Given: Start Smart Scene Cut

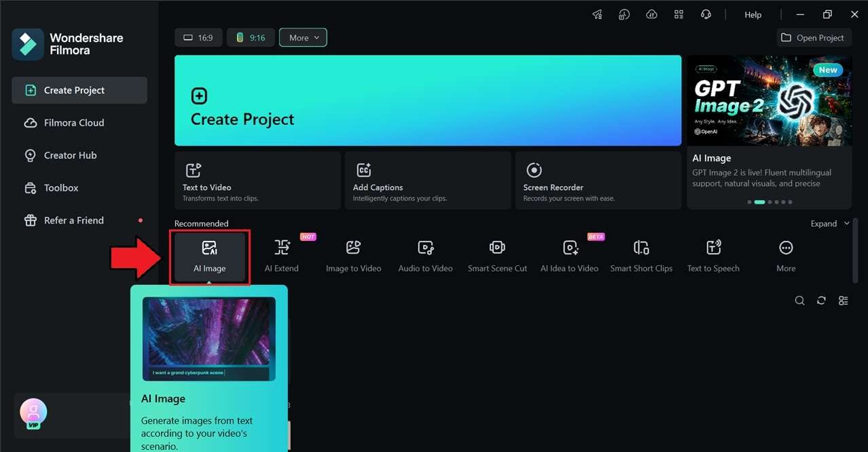Looking at the screenshot, I should pyautogui.click(x=497, y=257).
